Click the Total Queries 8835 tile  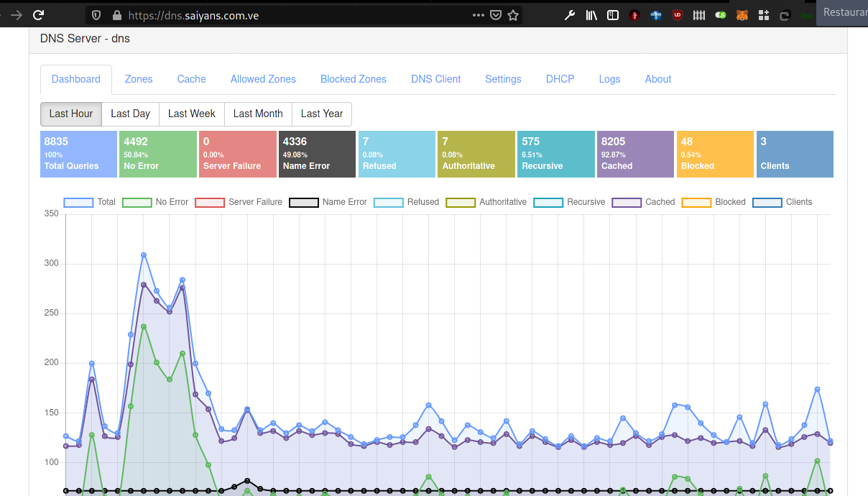click(79, 154)
